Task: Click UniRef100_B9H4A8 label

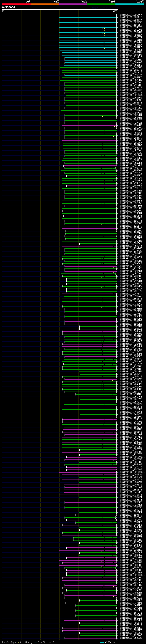Action: (x=131, y=361)
